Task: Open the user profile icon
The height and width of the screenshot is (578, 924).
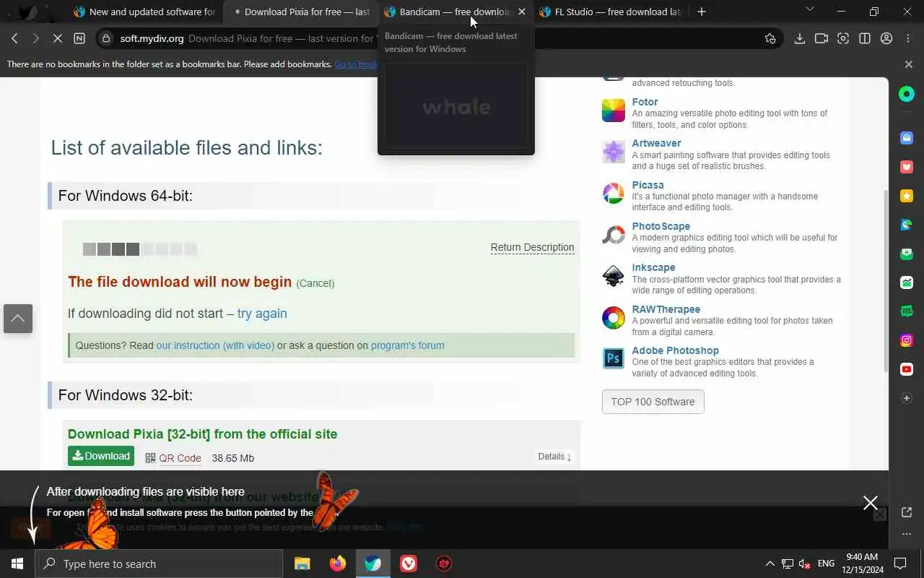Action: tap(886, 38)
